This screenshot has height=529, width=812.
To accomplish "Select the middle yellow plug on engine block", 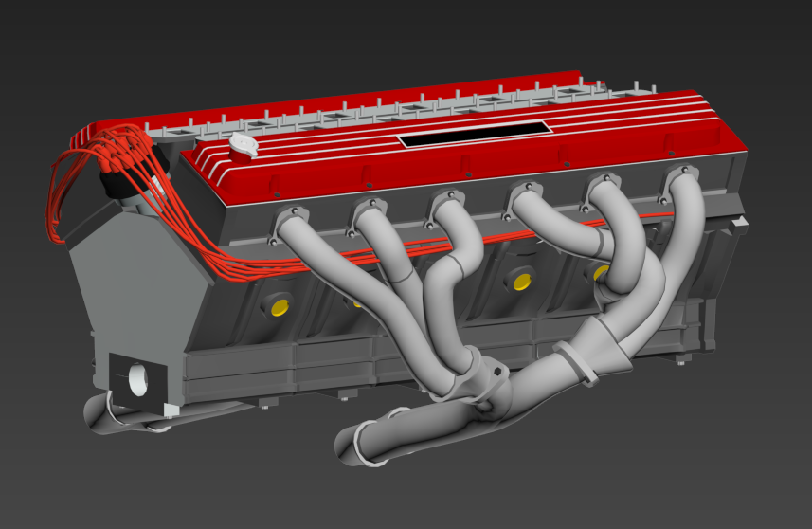I will tap(520, 281).
